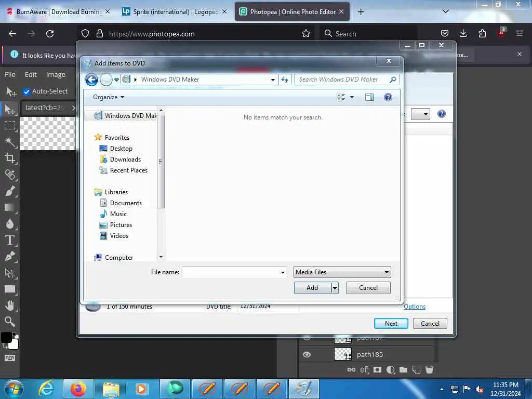Open help icon in Add Items dialog toolbar
The height and width of the screenshot is (399, 532).
(x=388, y=97)
